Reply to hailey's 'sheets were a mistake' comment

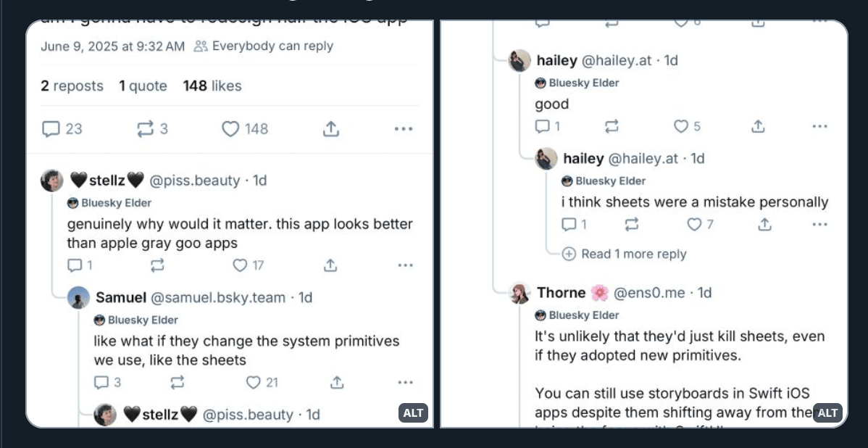point(569,225)
